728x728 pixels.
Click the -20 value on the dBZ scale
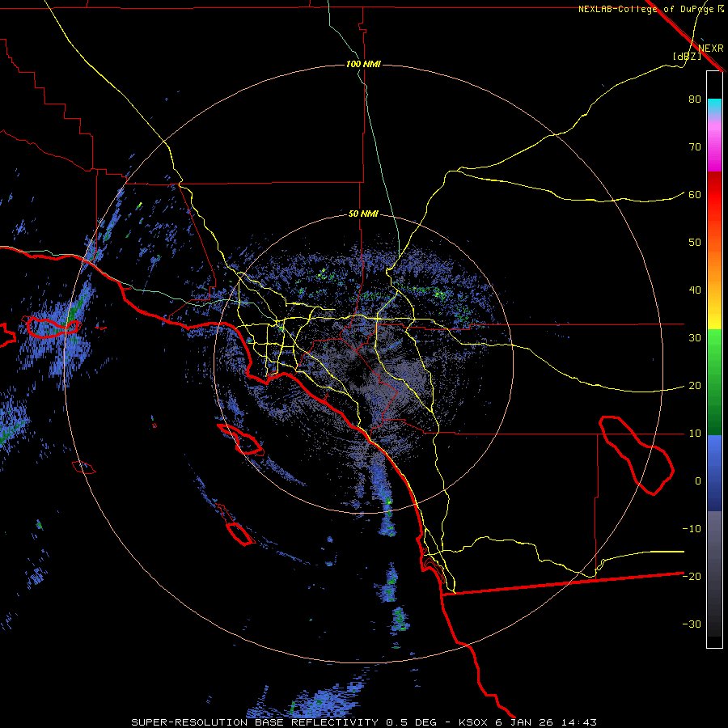point(692,576)
